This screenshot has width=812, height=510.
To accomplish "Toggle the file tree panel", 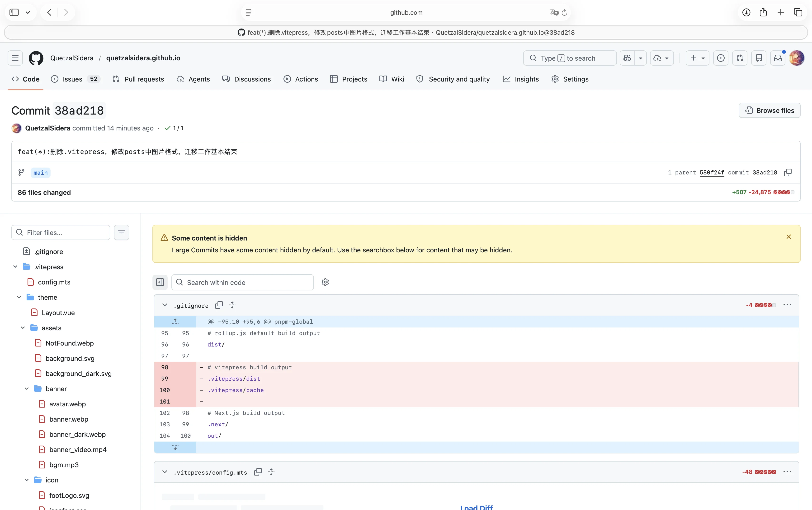I will tap(160, 282).
